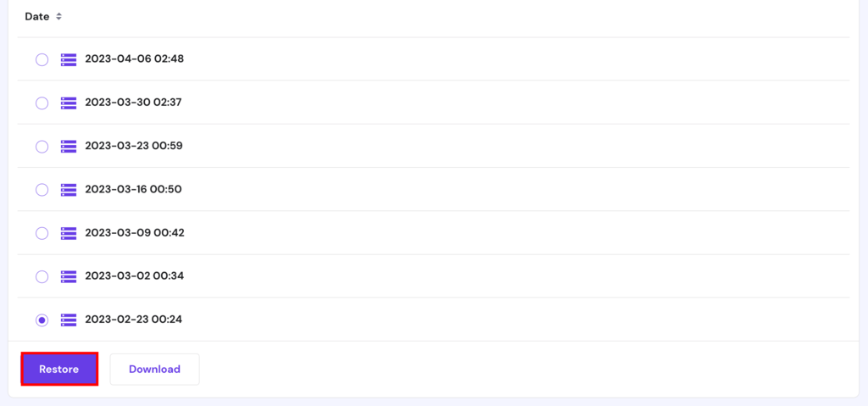Sort backups using the Date sort arrows
This screenshot has width=868, height=406.
(58, 17)
